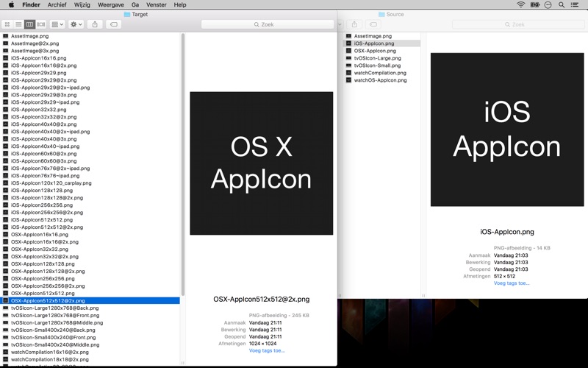Image resolution: width=588 pixels, height=368 pixels.
Task: Select highlighted OSX-AppIcon512x512@2x.png row
Action: click(90, 301)
